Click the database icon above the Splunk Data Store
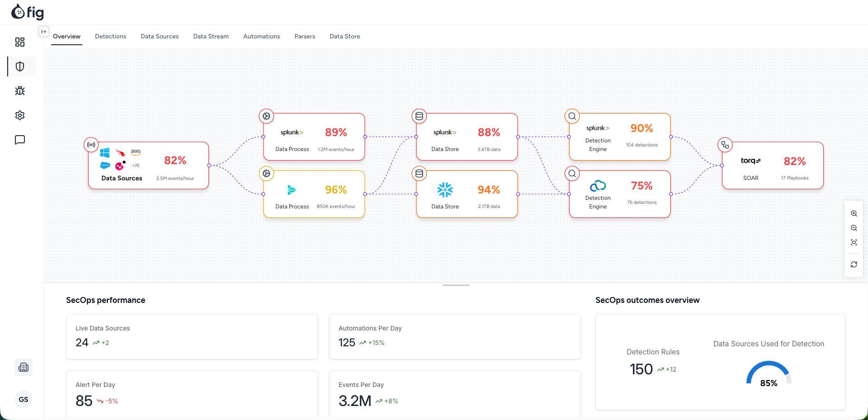Viewport: 868px width, 420px height. [x=419, y=116]
